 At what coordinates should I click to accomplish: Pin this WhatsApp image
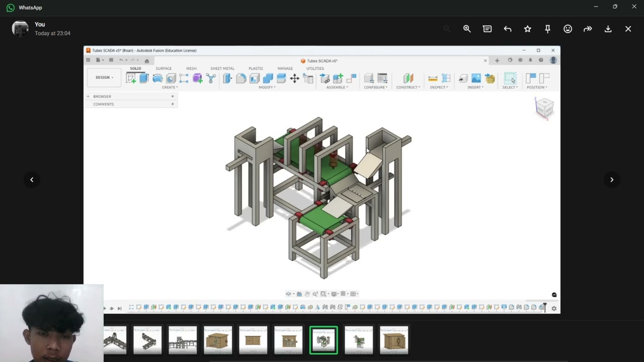click(x=547, y=29)
